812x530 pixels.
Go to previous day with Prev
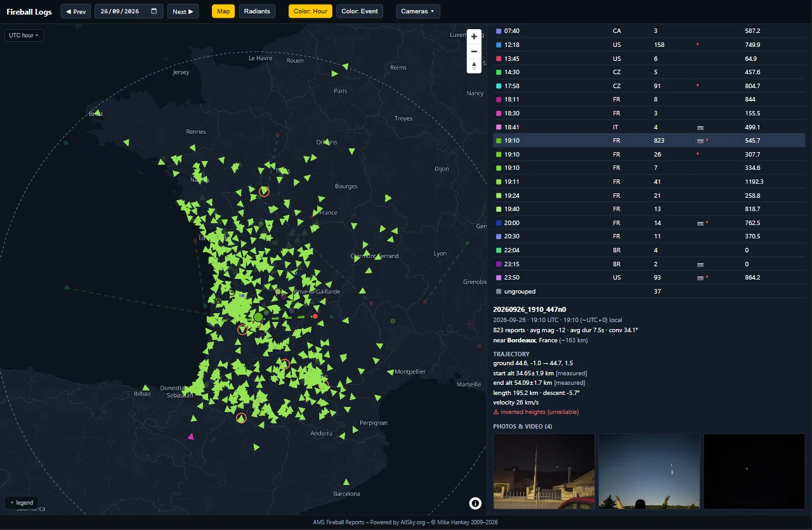pyautogui.click(x=76, y=11)
